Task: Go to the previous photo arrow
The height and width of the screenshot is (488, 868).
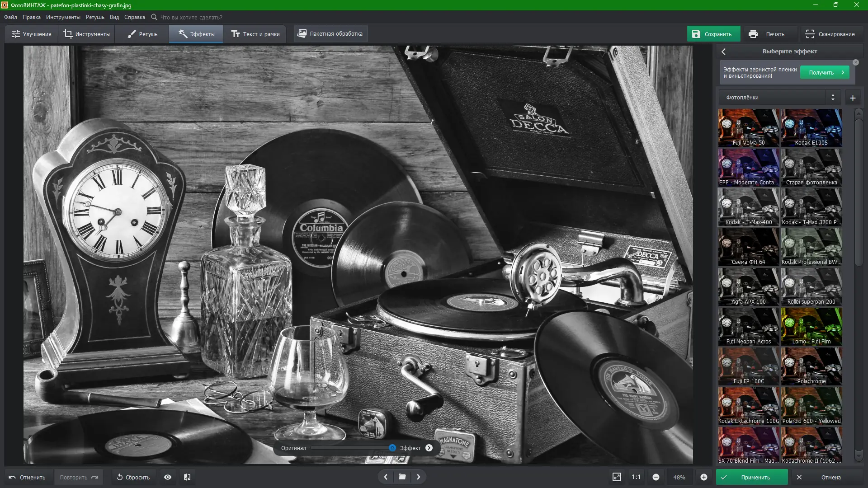Action: point(386,477)
